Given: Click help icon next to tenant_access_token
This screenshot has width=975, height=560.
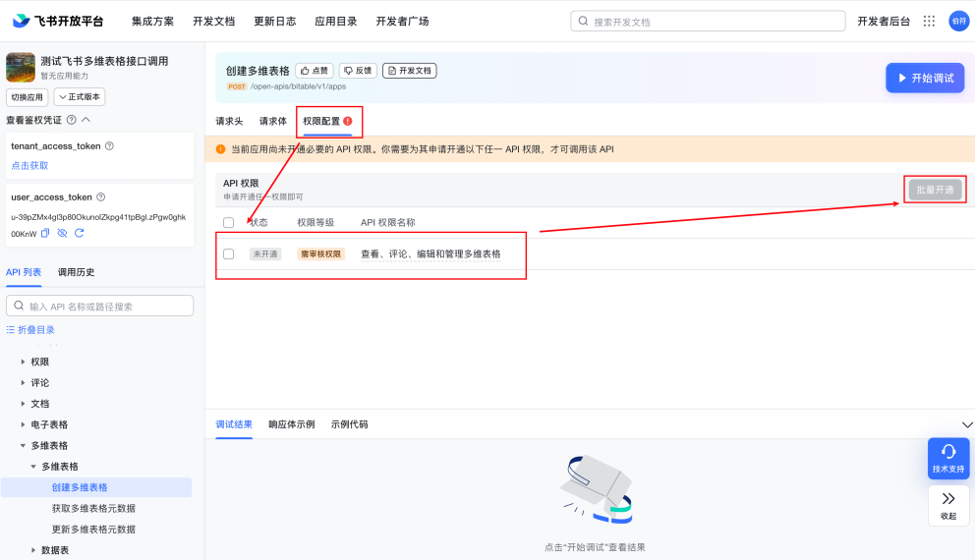Looking at the screenshot, I should click(x=109, y=146).
